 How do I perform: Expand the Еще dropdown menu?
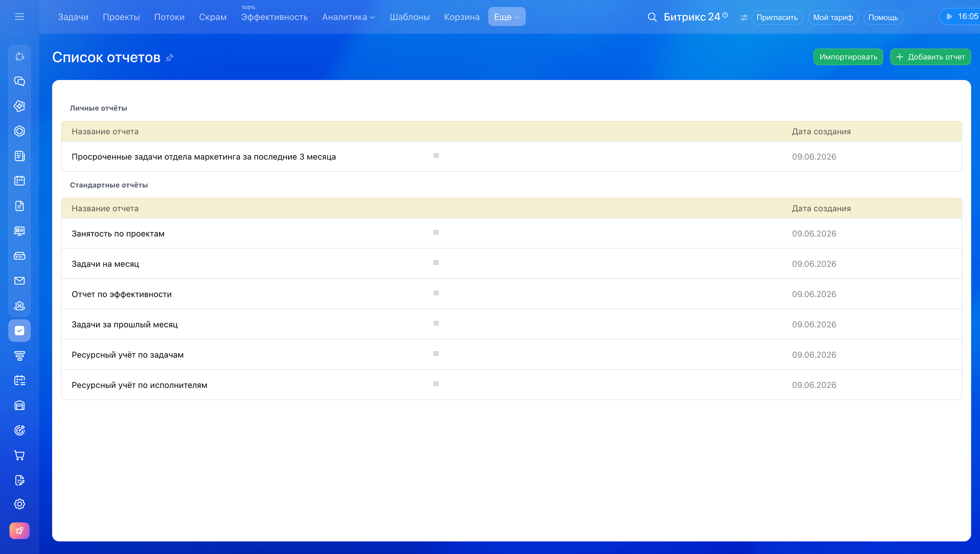pyautogui.click(x=507, y=17)
